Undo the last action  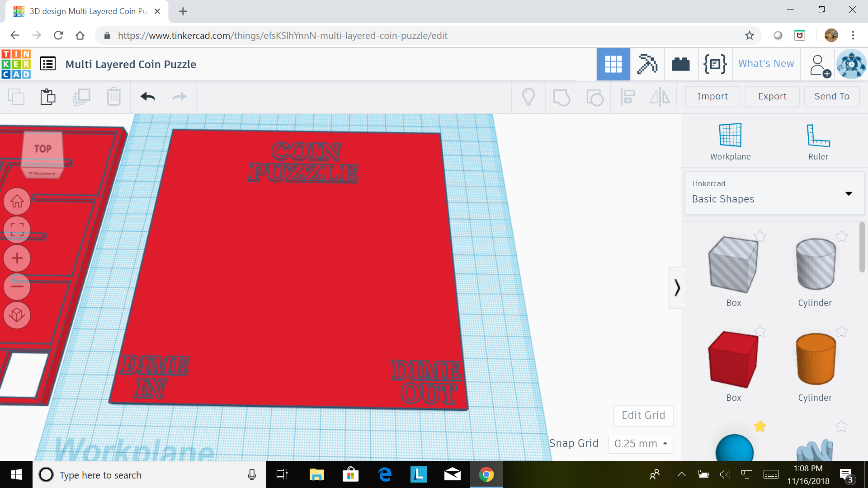click(147, 97)
